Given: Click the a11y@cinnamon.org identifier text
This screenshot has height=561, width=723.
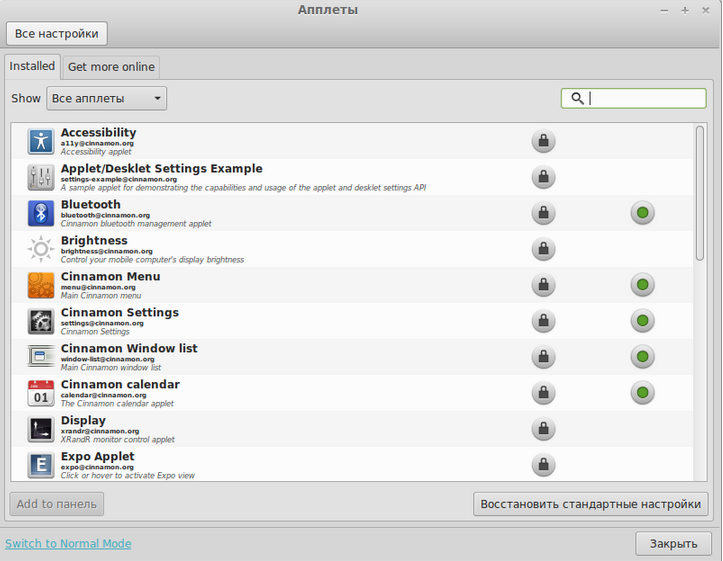Looking at the screenshot, I should tap(97, 143).
